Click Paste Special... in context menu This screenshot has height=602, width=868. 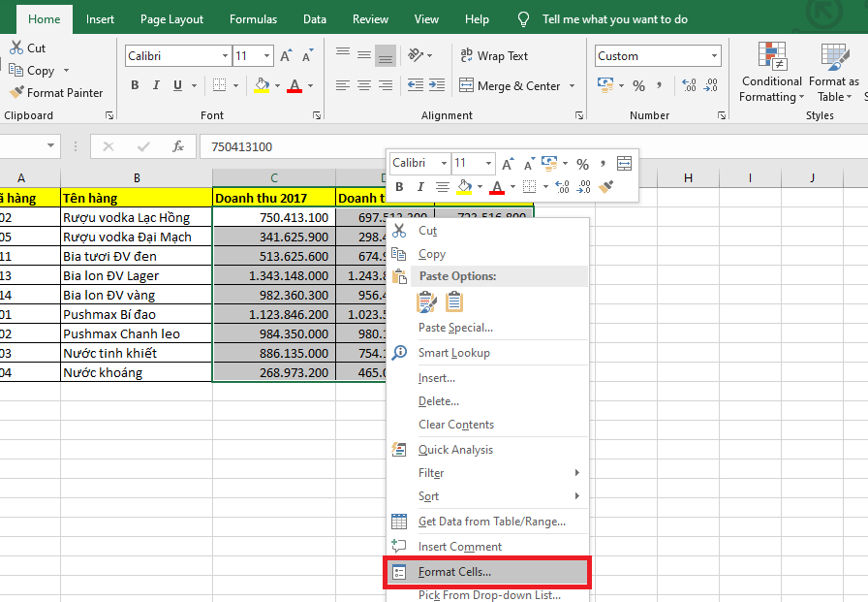click(455, 328)
